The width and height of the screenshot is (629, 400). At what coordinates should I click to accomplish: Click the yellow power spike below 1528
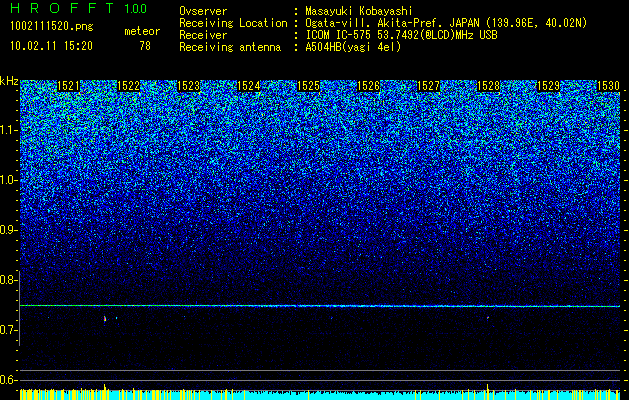[x=488, y=392]
